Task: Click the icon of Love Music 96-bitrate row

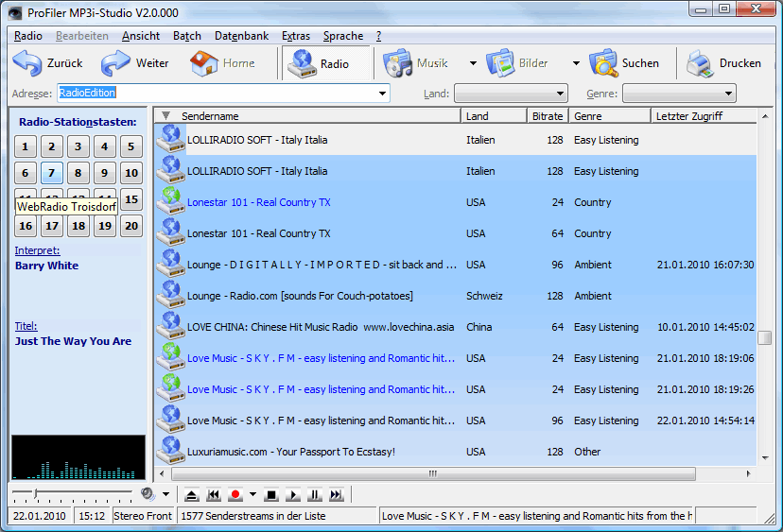Action: coord(171,420)
